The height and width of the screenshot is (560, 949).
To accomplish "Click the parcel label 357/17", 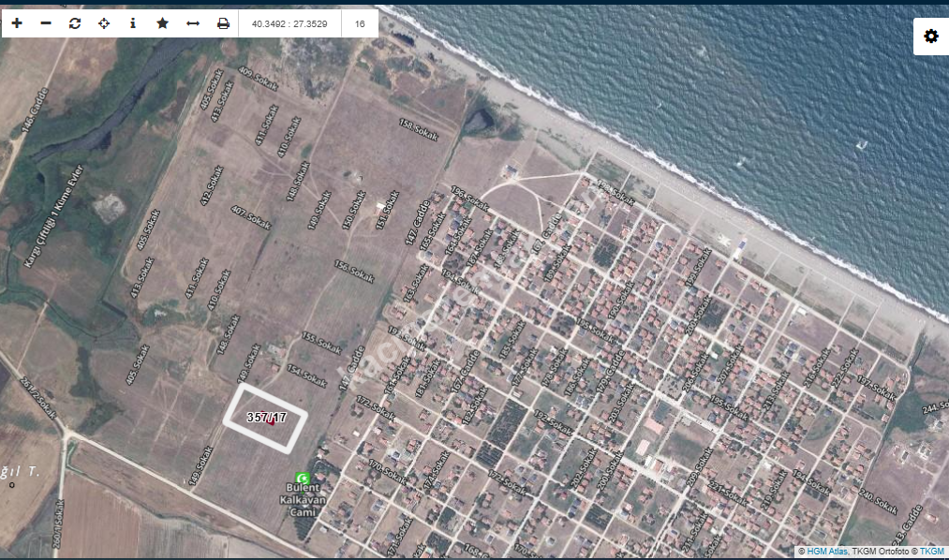I will [265, 417].
